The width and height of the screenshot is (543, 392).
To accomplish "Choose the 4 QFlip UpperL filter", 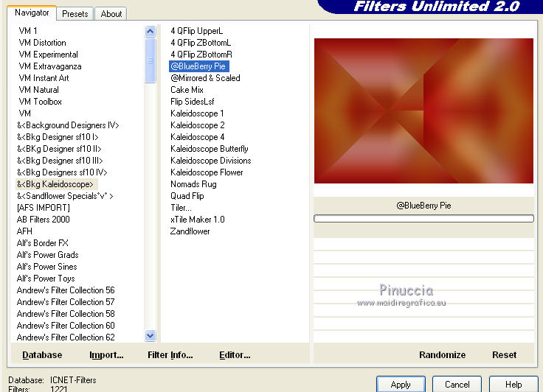I will click(x=196, y=31).
